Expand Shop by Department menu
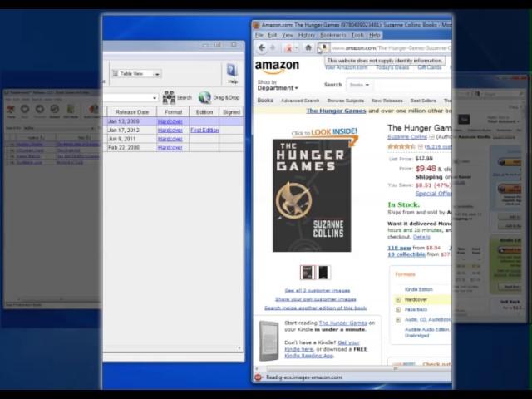Screen dimensions: 532x399 pos(278,85)
